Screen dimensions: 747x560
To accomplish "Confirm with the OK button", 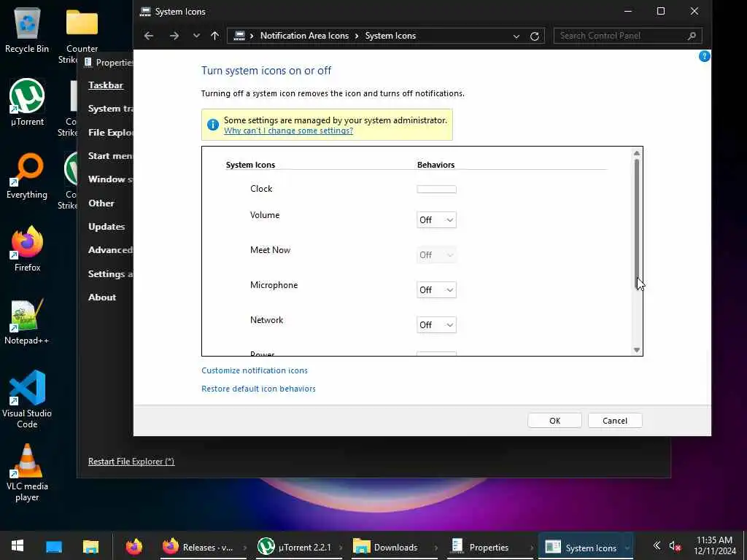I will (x=554, y=421).
